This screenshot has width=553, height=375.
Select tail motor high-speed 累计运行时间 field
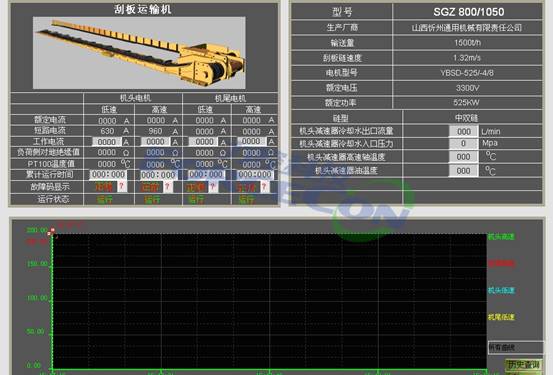[255, 175]
